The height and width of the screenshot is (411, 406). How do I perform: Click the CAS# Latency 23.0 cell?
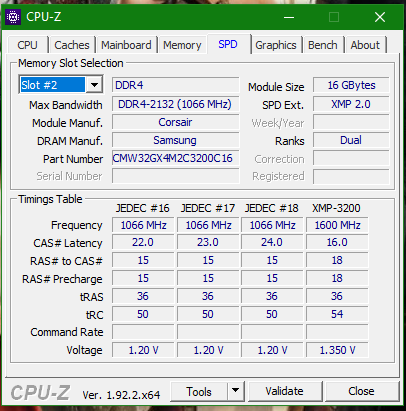[208, 242]
